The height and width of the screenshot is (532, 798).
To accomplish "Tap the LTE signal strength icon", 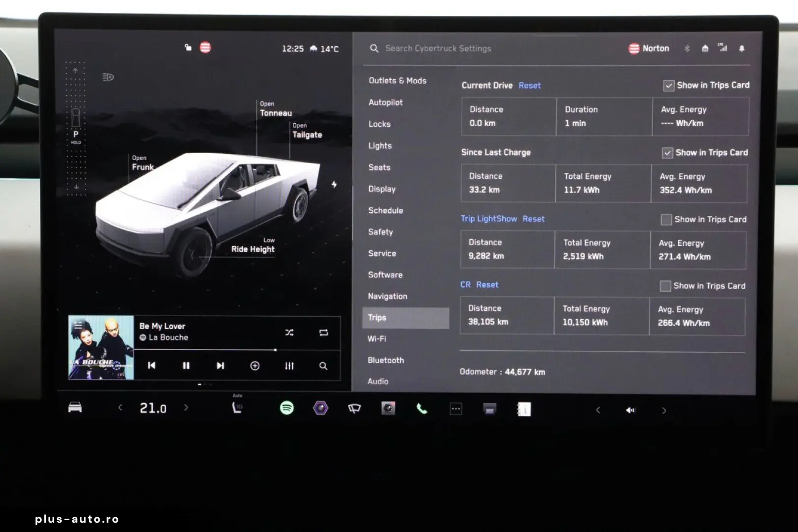I will pyautogui.click(x=723, y=47).
